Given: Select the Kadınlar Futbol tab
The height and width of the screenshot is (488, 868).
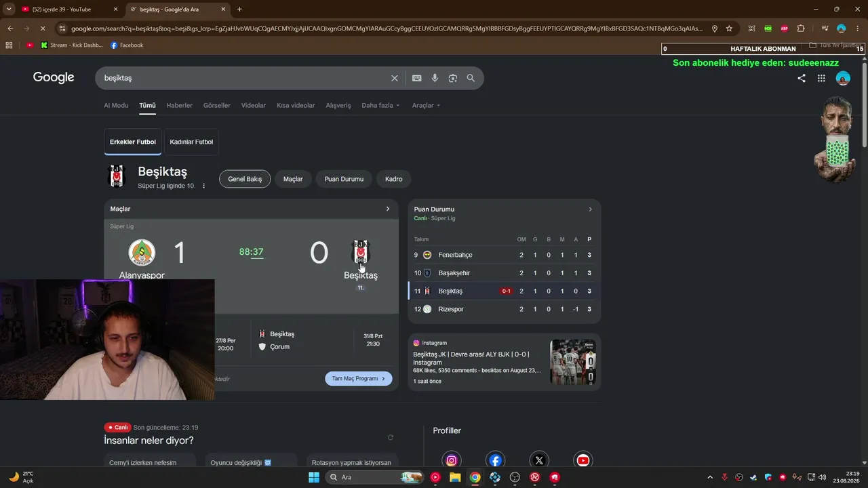Looking at the screenshot, I should point(191,142).
